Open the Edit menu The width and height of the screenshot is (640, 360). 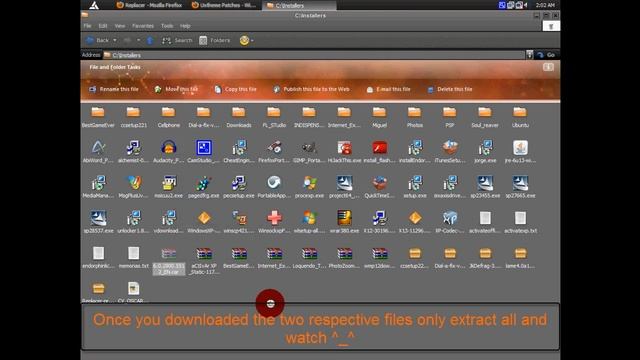point(103,26)
